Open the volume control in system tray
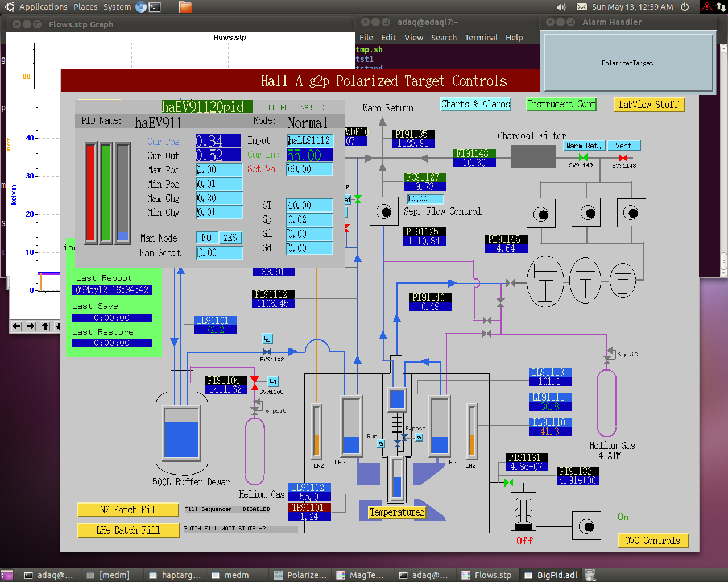The image size is (728, 582). click(561, 7)
